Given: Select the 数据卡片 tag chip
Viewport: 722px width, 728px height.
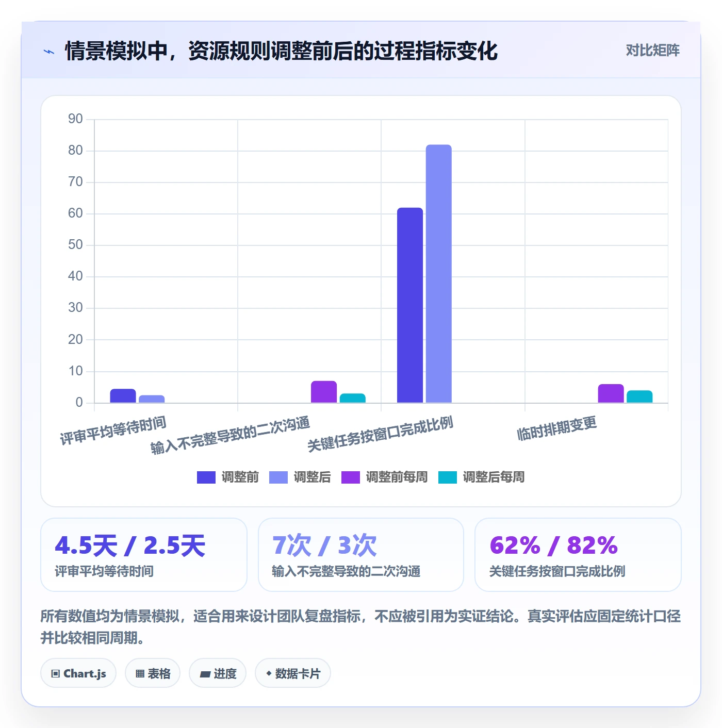Looking at the screenshot, I should click(x=293, y=673).
